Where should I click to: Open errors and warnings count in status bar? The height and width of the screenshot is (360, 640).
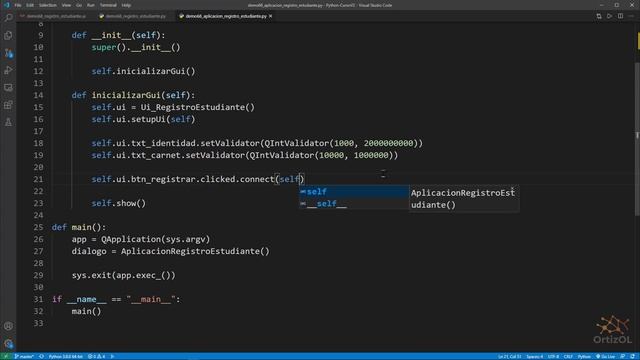97,356
